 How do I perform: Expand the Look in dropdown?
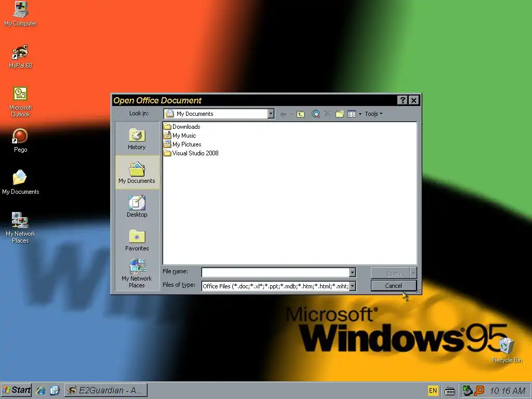coord(271,114)
